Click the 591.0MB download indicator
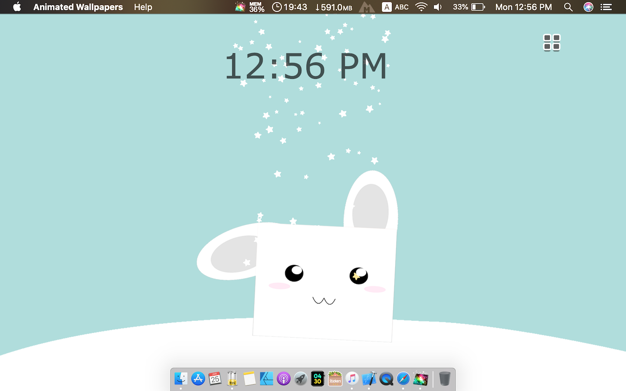 click(334, 7)
